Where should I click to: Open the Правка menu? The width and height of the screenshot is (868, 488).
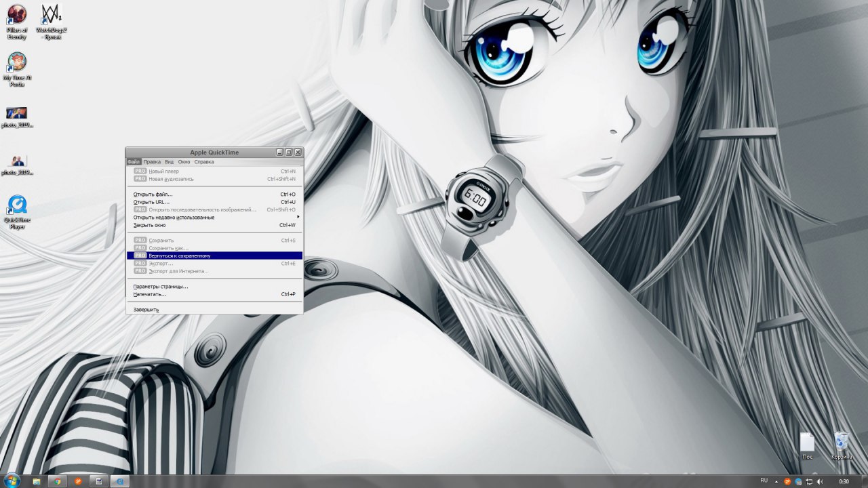152,162
